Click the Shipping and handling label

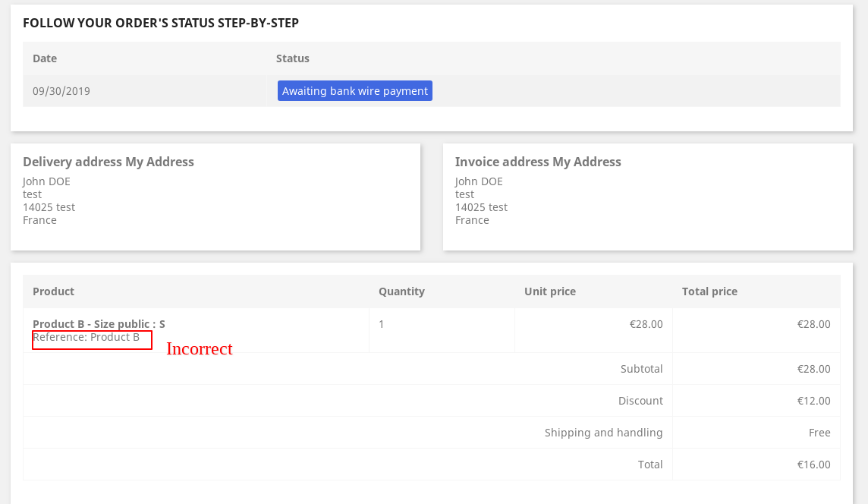click(x=603, y=433)
